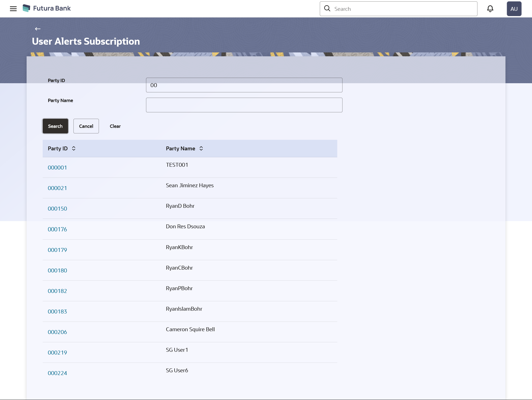
Task: Sort table by Party Name column
Action: (x=201, y=148)
